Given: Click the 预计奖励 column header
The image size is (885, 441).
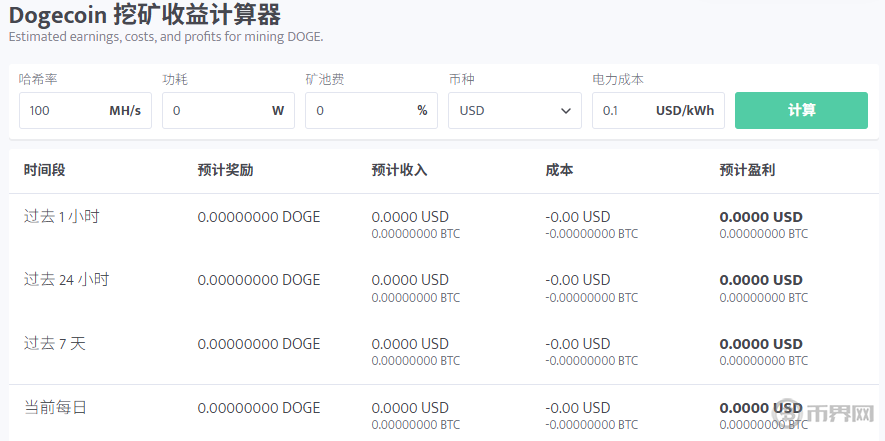Looking at the screenshot, I should point(225,170).
